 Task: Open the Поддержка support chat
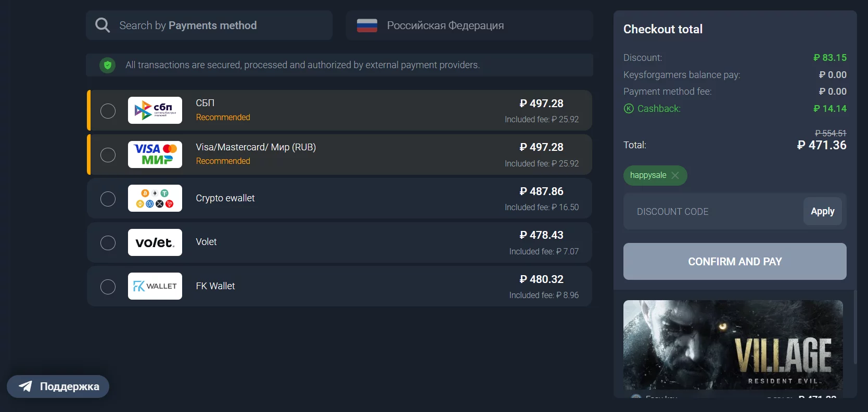pyautogui.click(x=58, y=387)
